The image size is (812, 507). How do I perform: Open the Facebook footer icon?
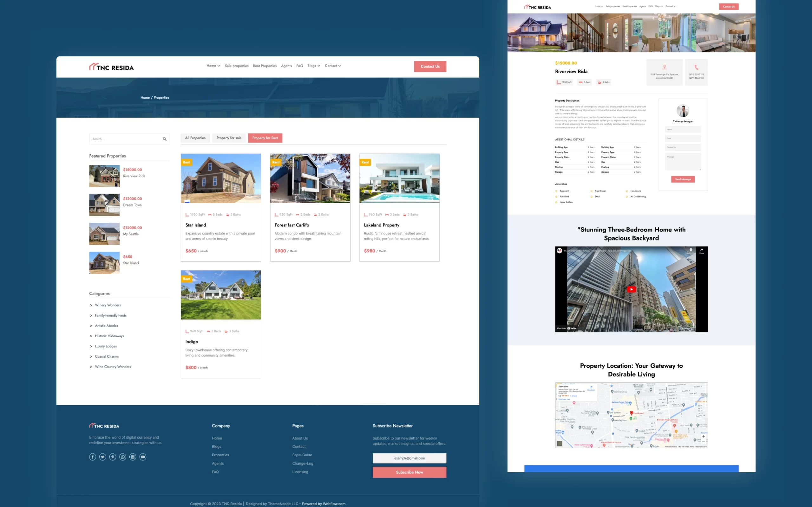93,457
